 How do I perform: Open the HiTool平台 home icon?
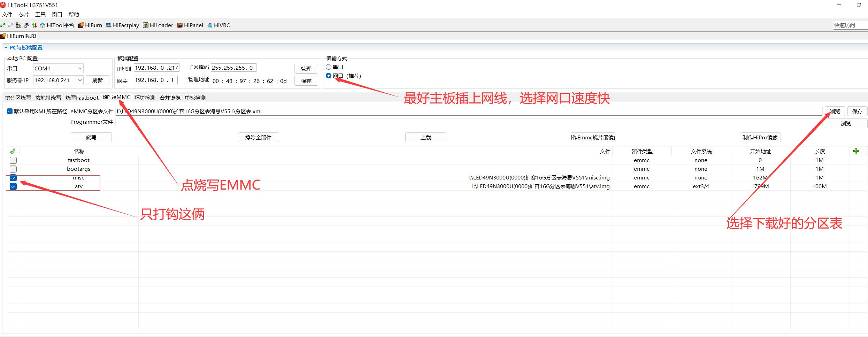pyautogui.click(x=57, y=25)
